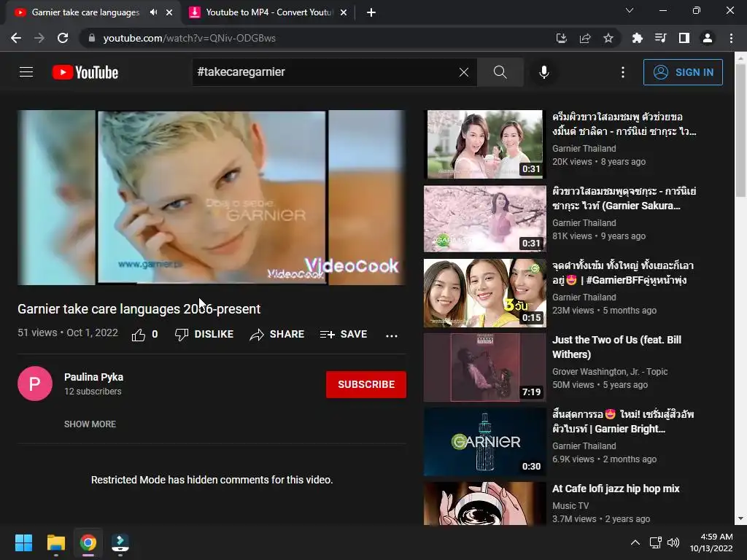The height and width of the screenshot is (560, 747).
Task: Toggle Chrome side panel
Action: pyautogui.click(x=684, y=38)
